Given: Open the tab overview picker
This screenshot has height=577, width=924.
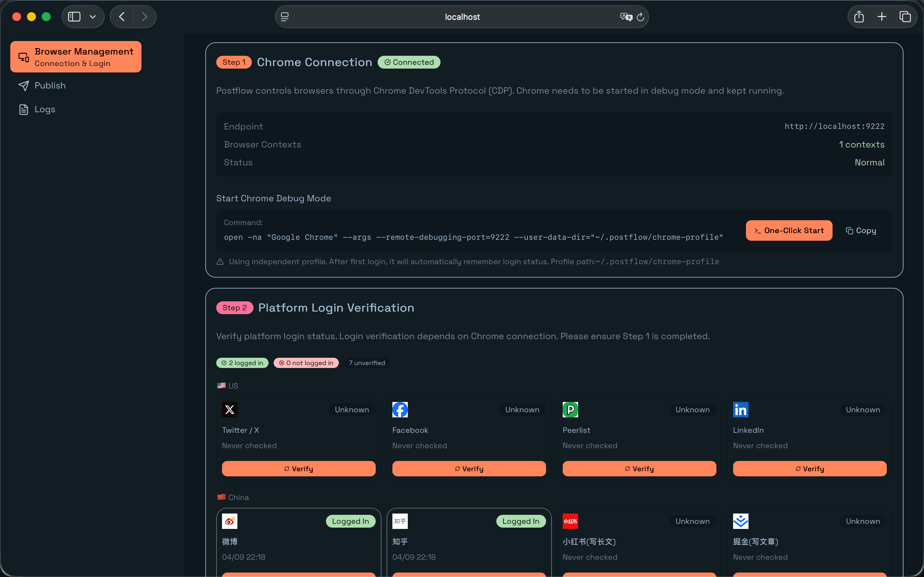Looking at the screenshot, I should coord(904,16).
